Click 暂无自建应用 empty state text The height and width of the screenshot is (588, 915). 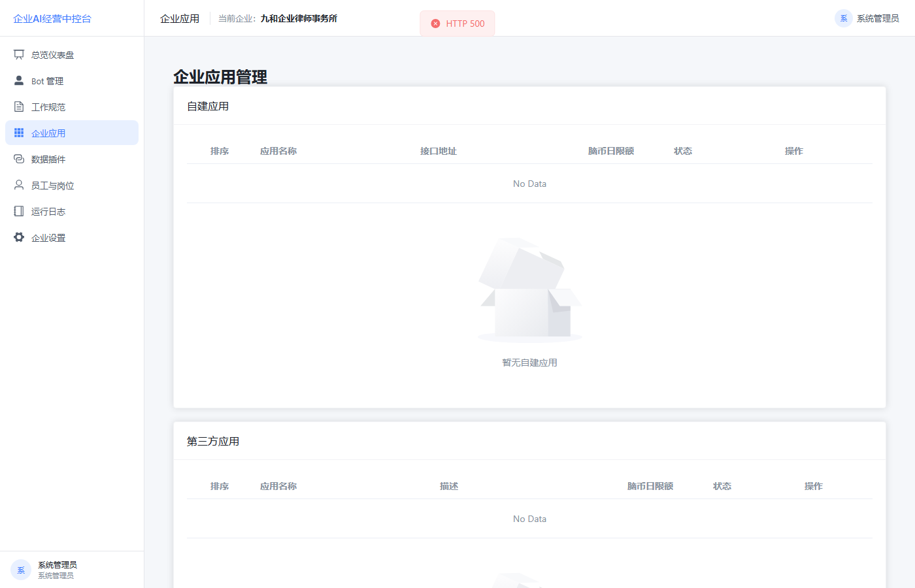[529, 363]
